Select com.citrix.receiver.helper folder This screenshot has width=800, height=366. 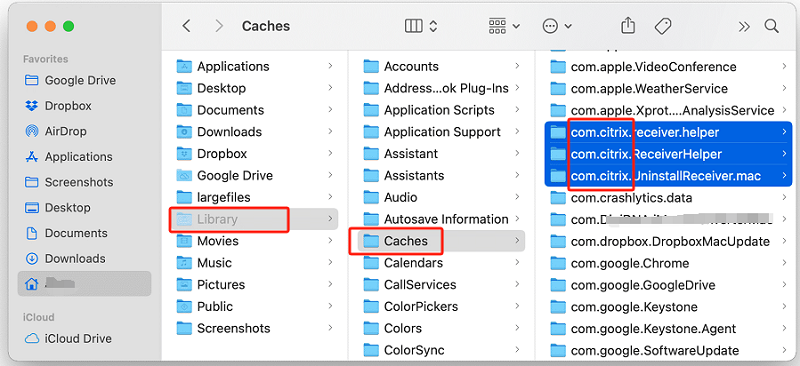click(668, 132)
